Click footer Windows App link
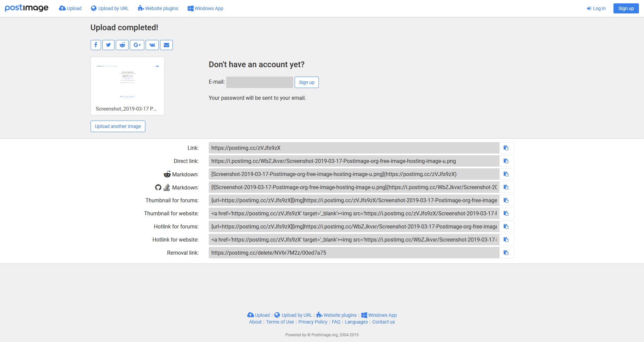The height and width of the screenshot is (342, 644). pyautogui.click(x=379, y=315)
